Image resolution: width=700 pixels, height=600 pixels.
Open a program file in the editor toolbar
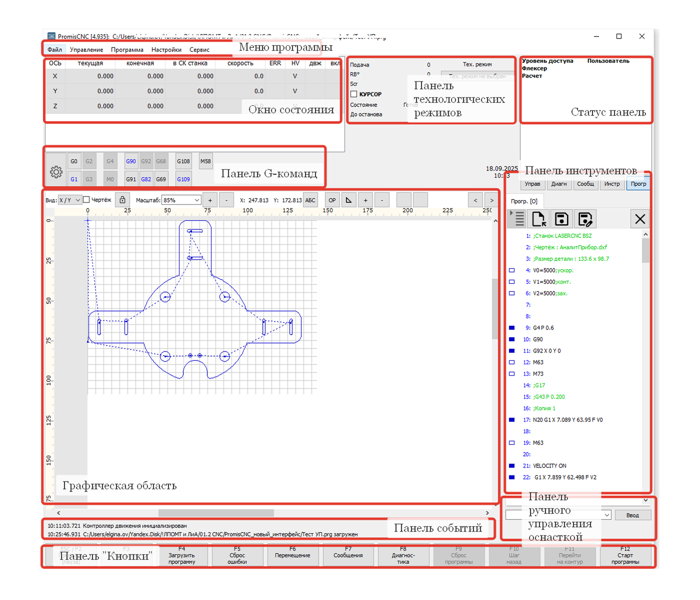(538, 219)
